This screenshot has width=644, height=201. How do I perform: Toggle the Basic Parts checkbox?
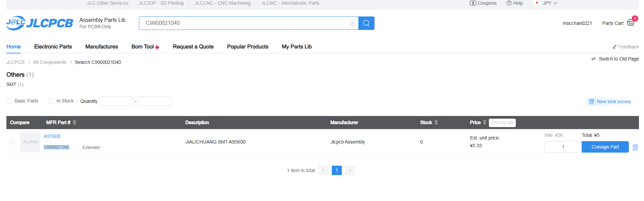pyautogui.click(x=9, y=101)
